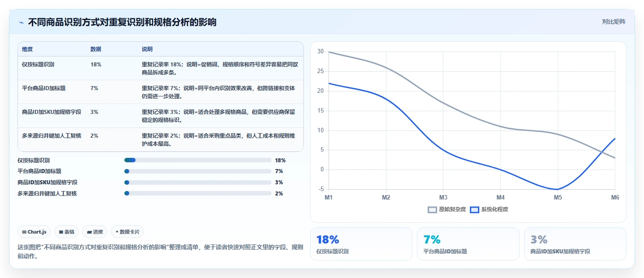Click the M4 axis label
This screenshot has width=644, height=278.
click(x=500, y=198)
